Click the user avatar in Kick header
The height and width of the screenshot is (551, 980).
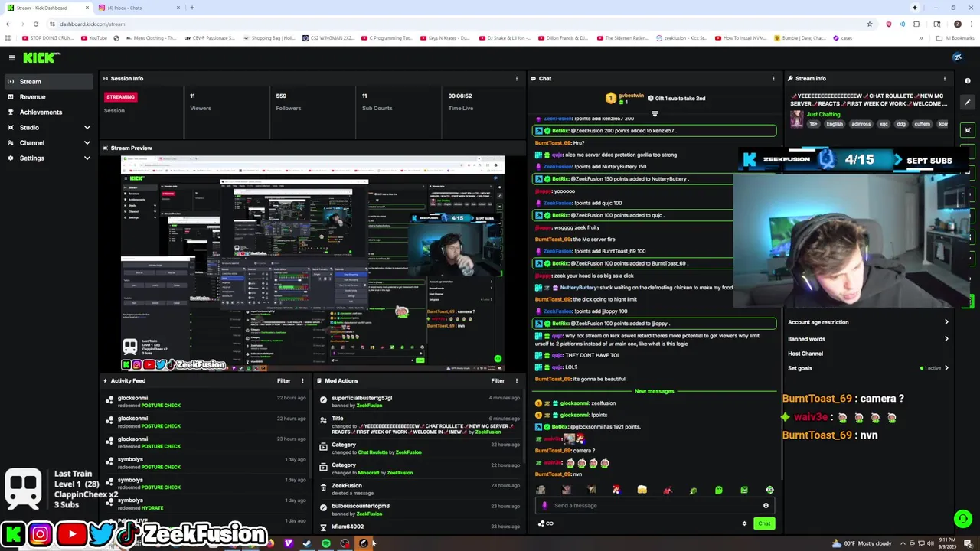click(957, 57)
